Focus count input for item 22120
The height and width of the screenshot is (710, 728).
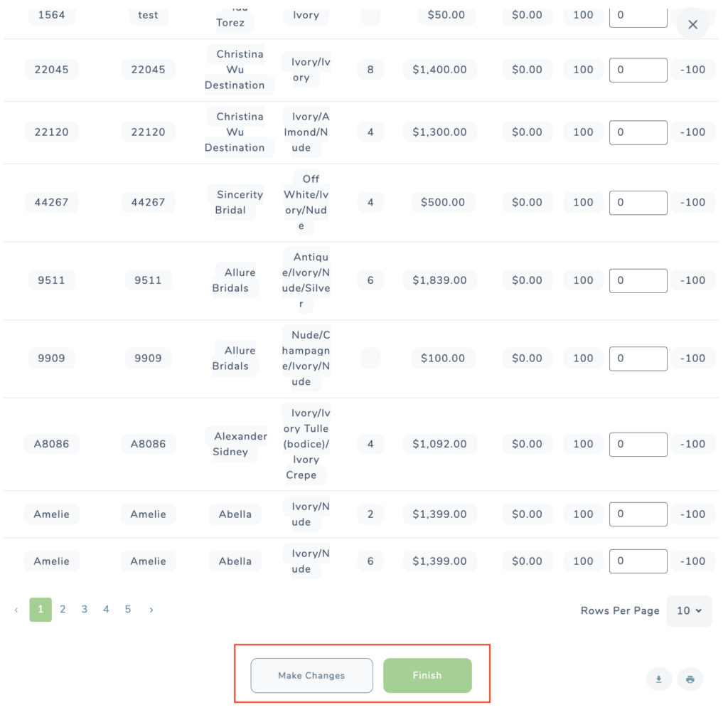638,132
